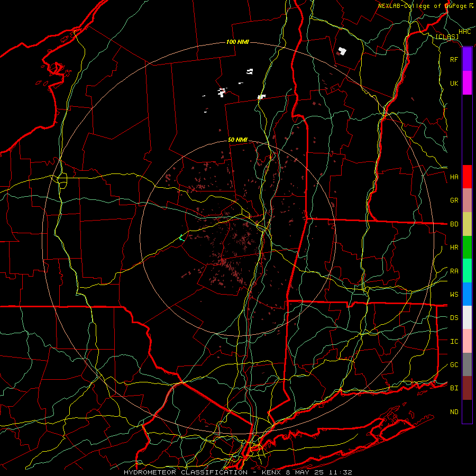Screen dimensions: 476x476
Task: Click the GR legend label
Action: [x=454, y=200]
